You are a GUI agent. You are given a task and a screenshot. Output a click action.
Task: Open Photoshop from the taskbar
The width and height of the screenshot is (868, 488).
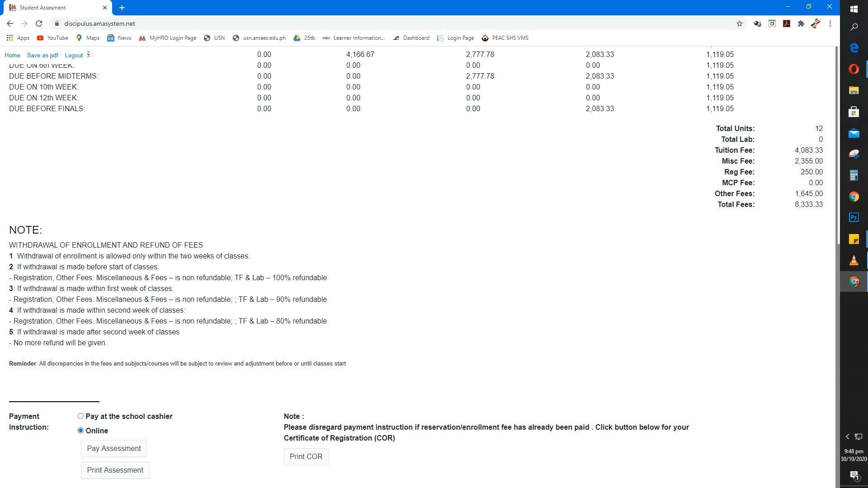coord(854,218)
